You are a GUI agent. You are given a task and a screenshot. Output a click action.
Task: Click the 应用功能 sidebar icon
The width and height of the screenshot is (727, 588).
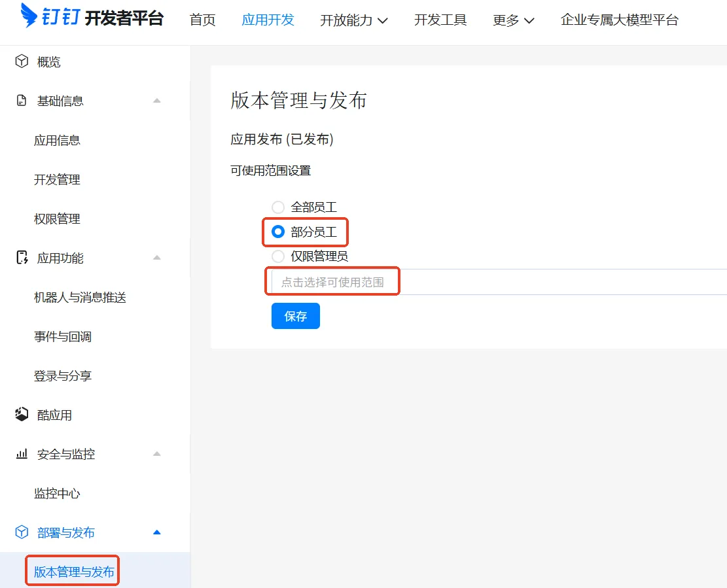(x=22, y=258)
